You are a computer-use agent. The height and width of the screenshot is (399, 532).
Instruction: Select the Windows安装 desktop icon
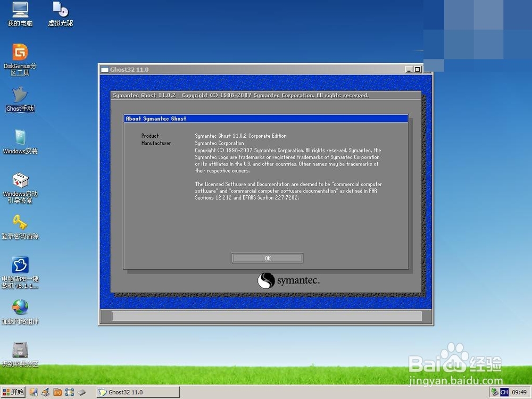(x=20, y=142)
